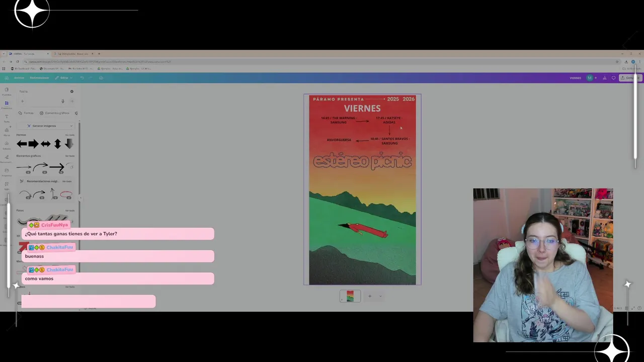Viewport: 644px width, 362px height.
Task: Redo the action with the redo arrow
Action: click(x=91, y=78)
